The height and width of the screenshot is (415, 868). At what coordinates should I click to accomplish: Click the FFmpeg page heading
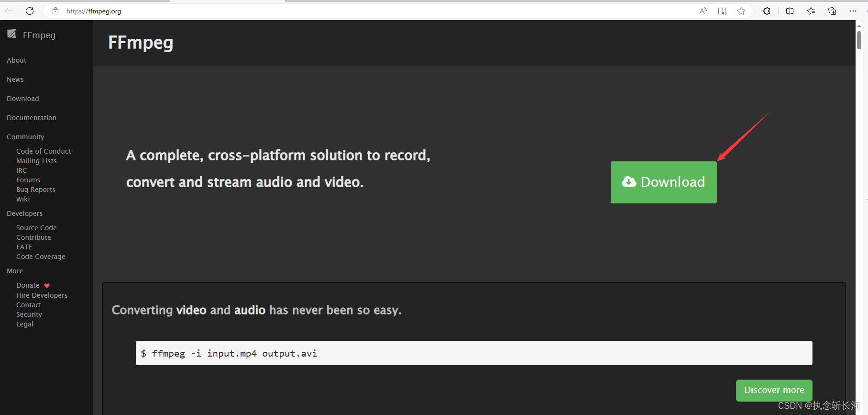click(x=141, y=43)
